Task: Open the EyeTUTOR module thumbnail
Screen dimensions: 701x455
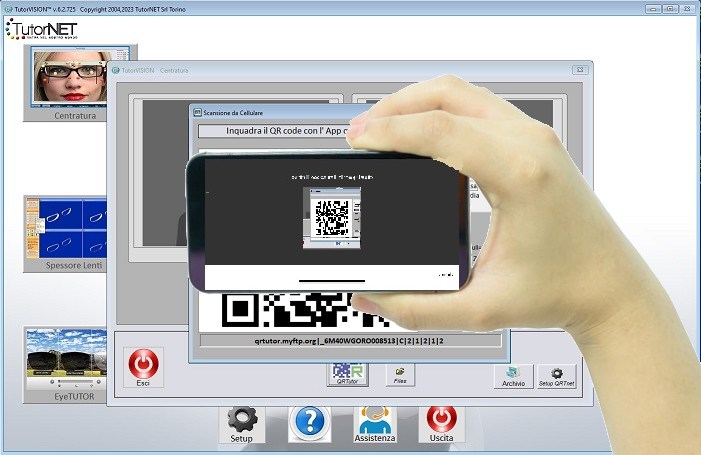Action: coord(65,365)
